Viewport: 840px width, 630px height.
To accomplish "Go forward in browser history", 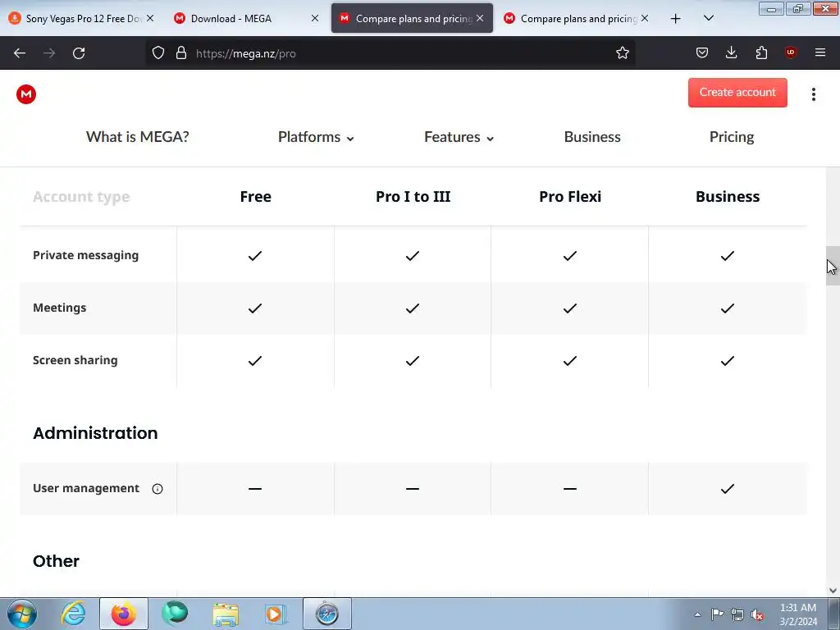I will point(49,53).
